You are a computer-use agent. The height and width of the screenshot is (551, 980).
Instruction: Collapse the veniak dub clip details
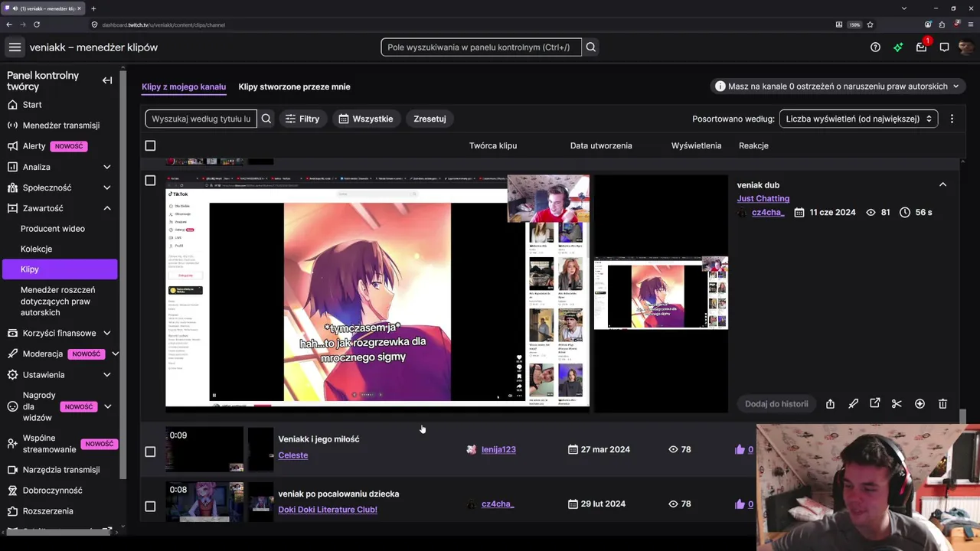click(x=942, y=185)
